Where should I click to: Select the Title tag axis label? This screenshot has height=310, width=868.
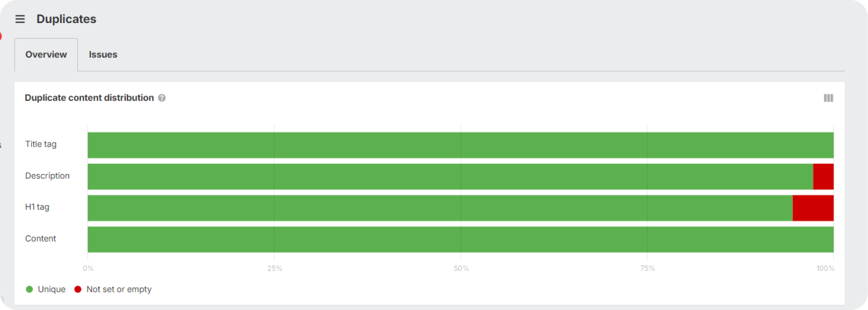click(41, 144)
